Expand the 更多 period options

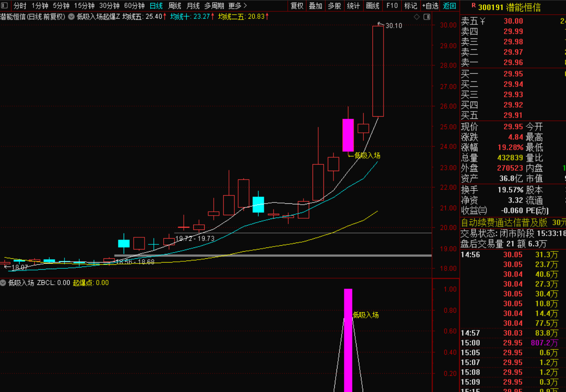pos(237,6)
